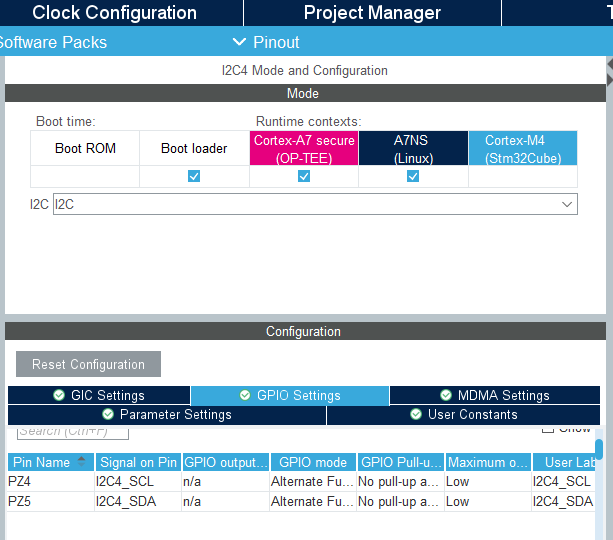
Task: Click the User Constants green check icon
Action: [416, 414]
